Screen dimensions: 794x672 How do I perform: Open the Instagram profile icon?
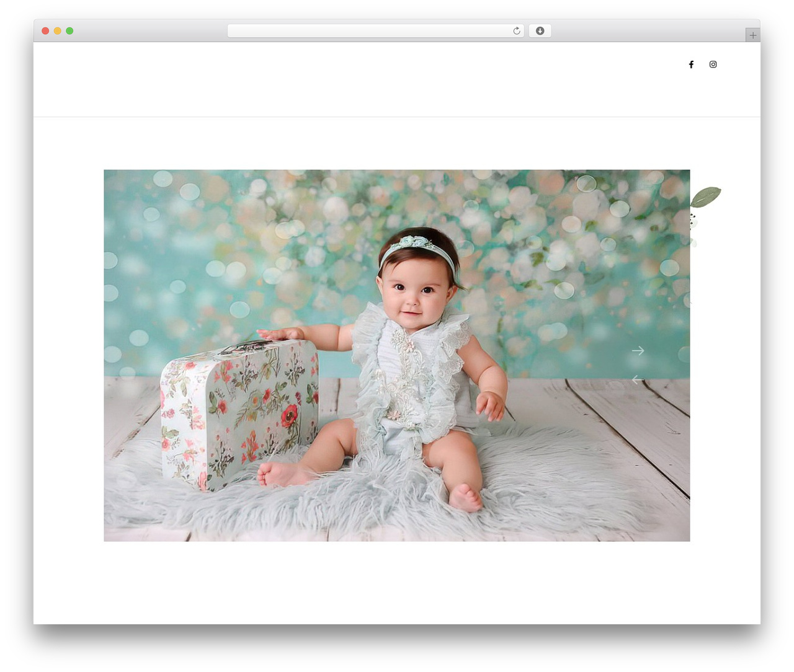[x=713, y=64]
